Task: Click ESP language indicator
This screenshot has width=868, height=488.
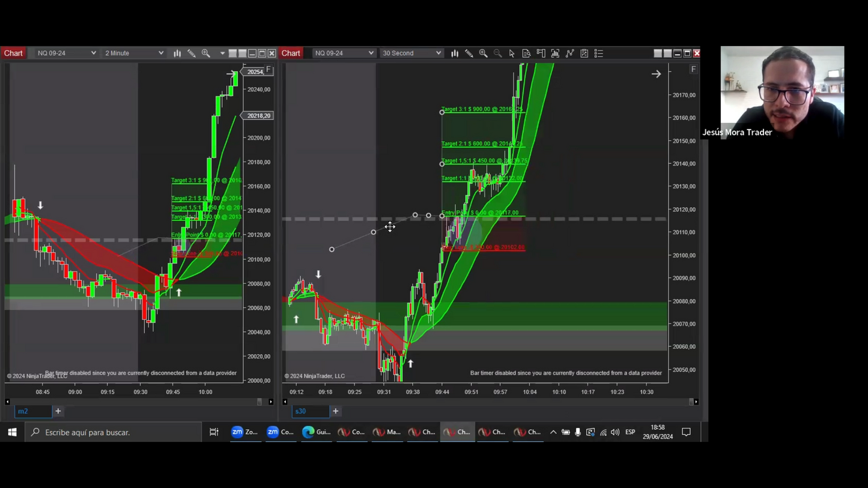Action: (630, 432)
